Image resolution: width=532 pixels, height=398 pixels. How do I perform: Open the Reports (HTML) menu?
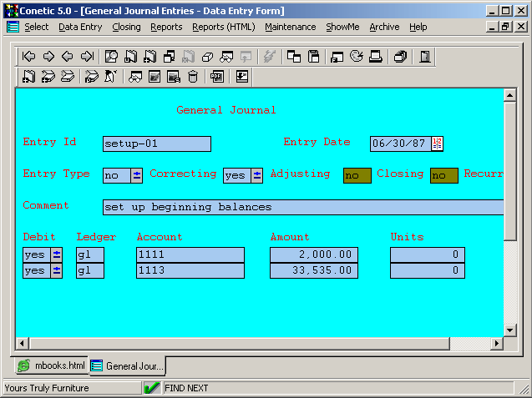[x=223, y=27]
